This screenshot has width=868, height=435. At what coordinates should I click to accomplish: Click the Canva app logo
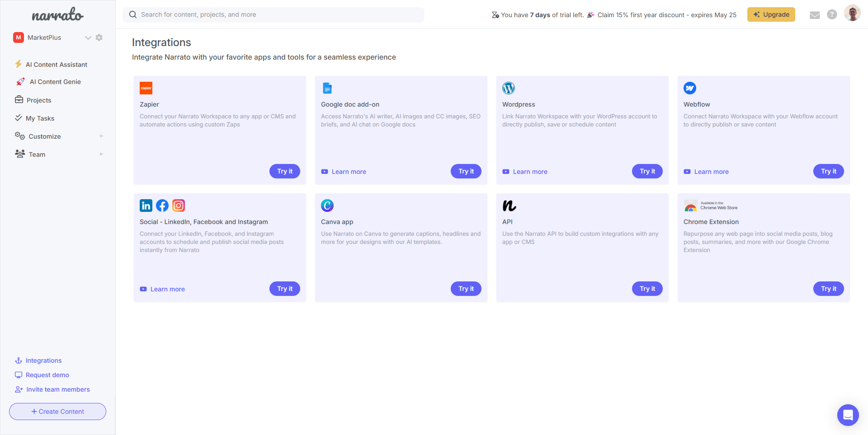pos(327,206)
